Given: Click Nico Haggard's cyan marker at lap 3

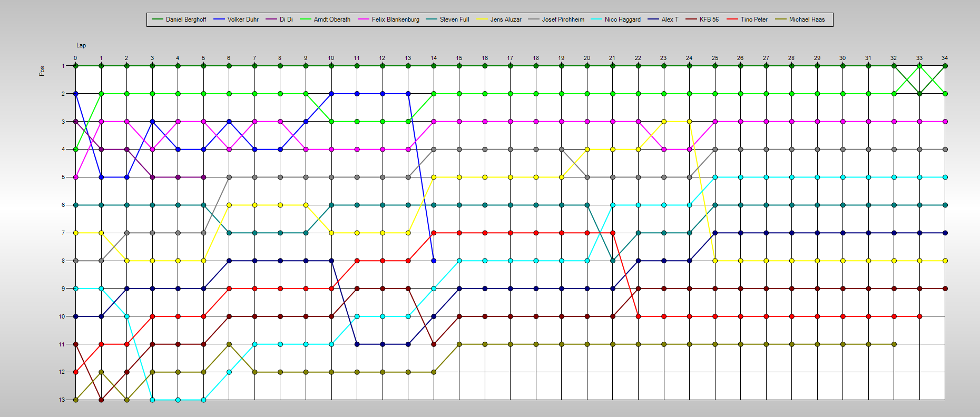Looking at the screenshot, I should [152, 400].
